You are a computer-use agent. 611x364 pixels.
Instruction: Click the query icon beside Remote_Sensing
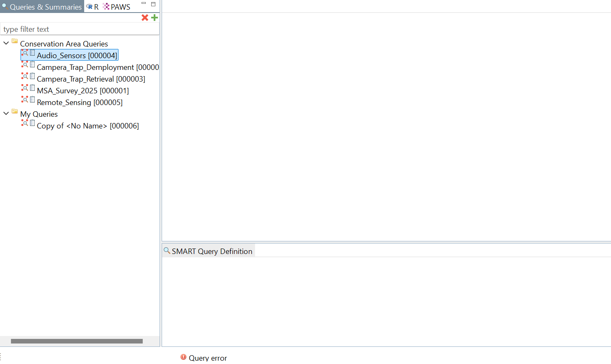25,100
